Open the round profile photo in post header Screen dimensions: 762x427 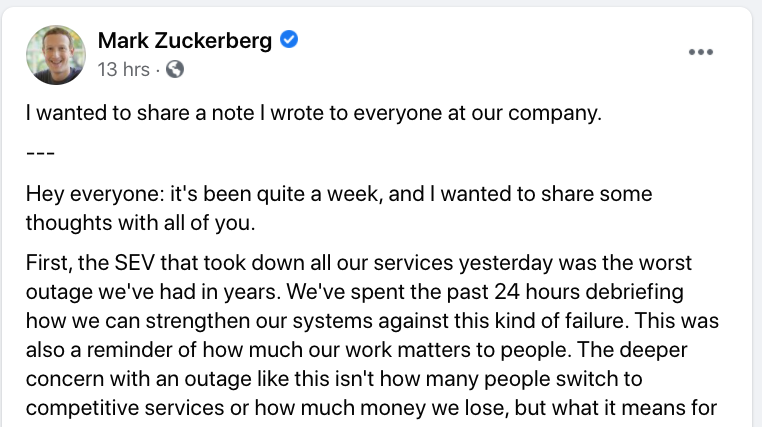(x=56, y=55)
